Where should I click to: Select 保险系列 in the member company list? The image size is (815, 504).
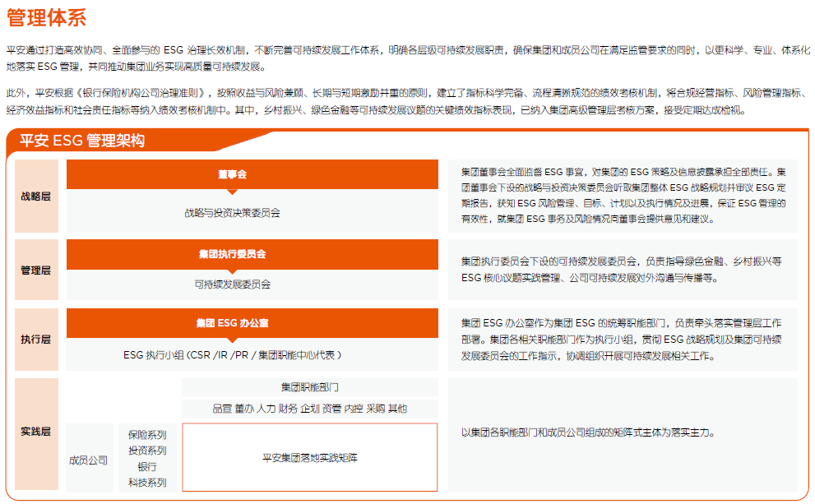tap(147, 434)
